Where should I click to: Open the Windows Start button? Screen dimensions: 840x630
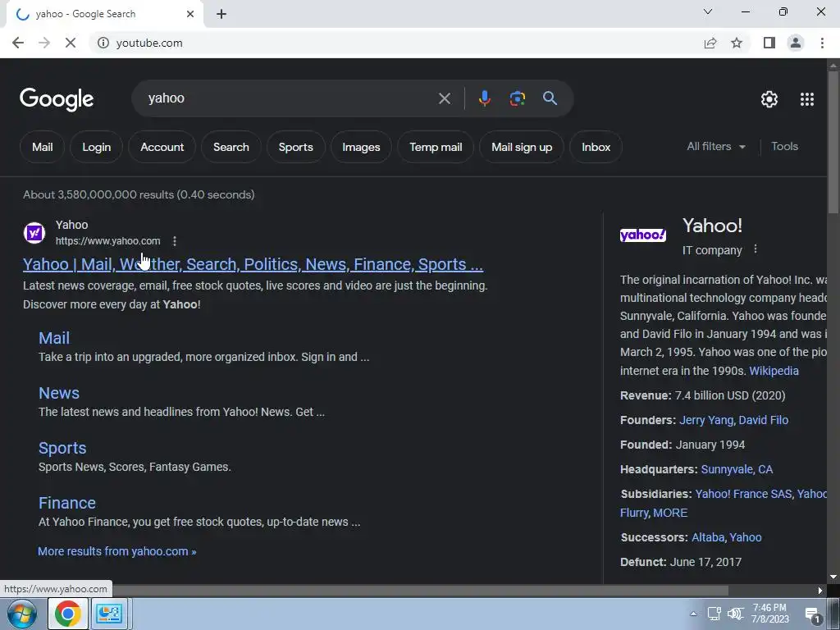point(21,614)
